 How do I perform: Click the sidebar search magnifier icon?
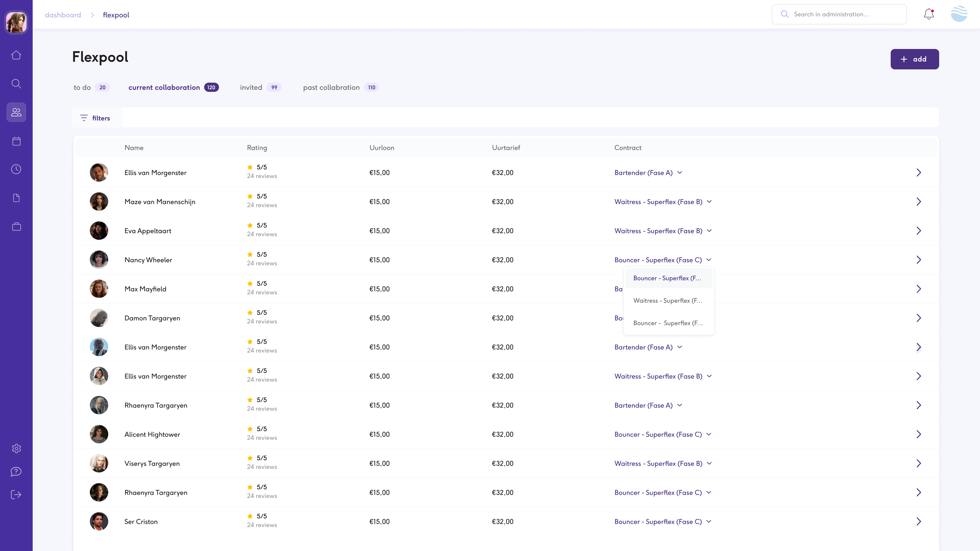(16, 84)
